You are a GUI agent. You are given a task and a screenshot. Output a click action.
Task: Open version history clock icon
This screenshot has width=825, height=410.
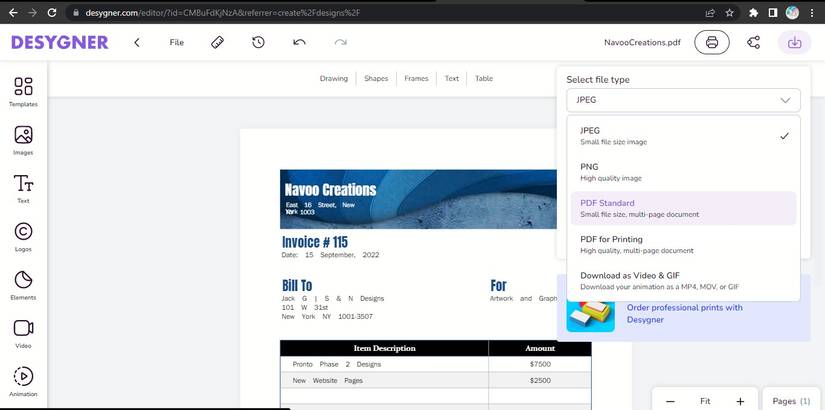click(258, 43)
